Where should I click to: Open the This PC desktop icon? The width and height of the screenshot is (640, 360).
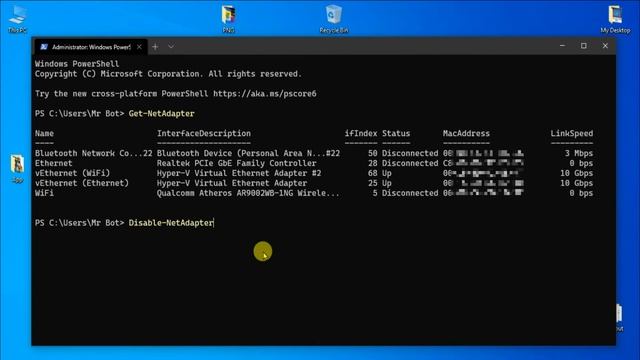click(x=17, y=18)
